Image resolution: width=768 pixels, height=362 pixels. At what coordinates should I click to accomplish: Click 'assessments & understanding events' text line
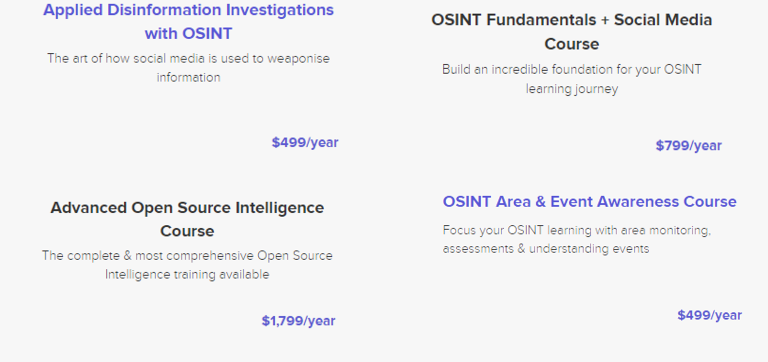click(546, 248)
